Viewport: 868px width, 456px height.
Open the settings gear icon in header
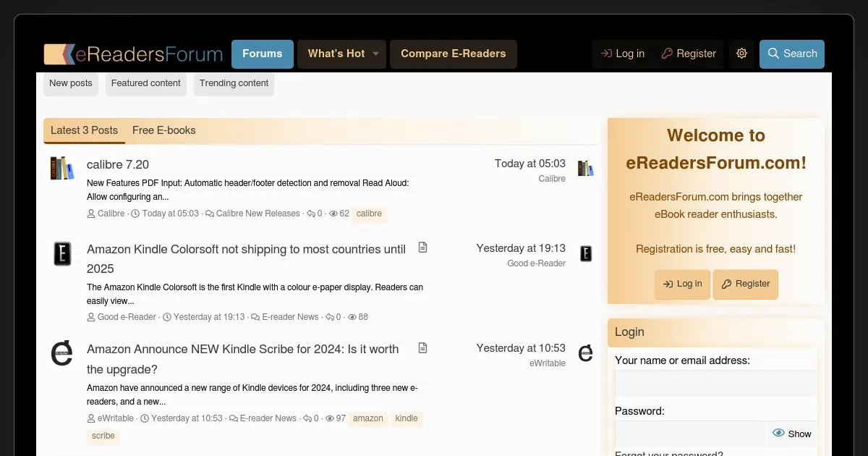(741, 54)
